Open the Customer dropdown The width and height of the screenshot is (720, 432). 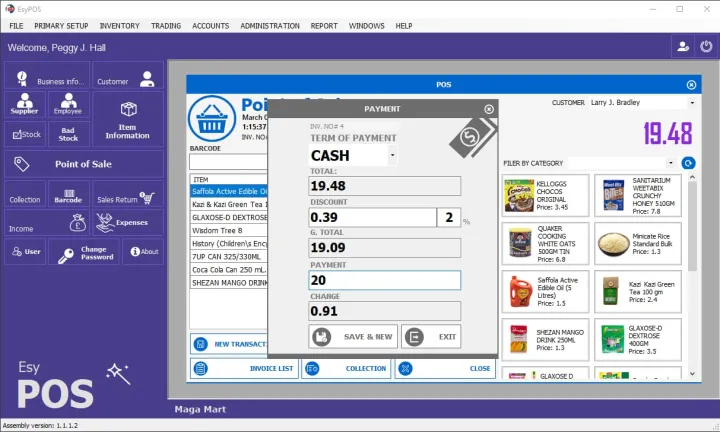pos(692,102)
